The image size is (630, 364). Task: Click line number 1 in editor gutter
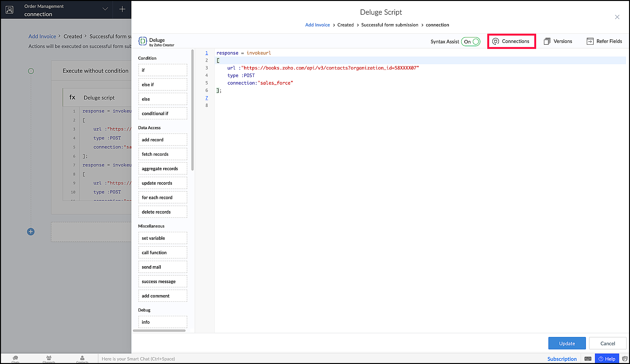207,53
